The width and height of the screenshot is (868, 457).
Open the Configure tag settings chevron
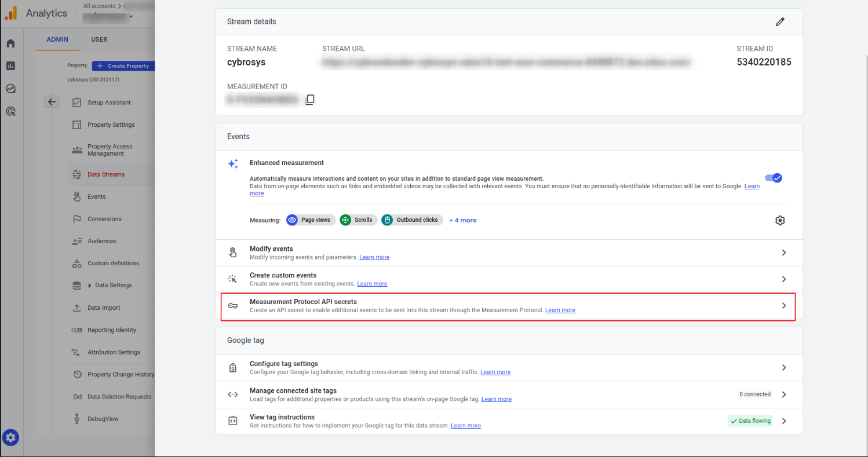(783, 367)
